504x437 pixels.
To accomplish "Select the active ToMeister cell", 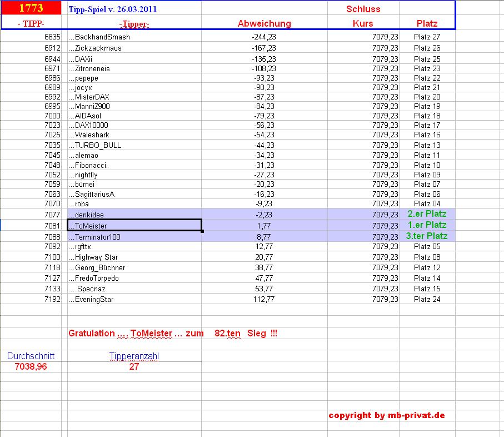I will tap(134, 225).
